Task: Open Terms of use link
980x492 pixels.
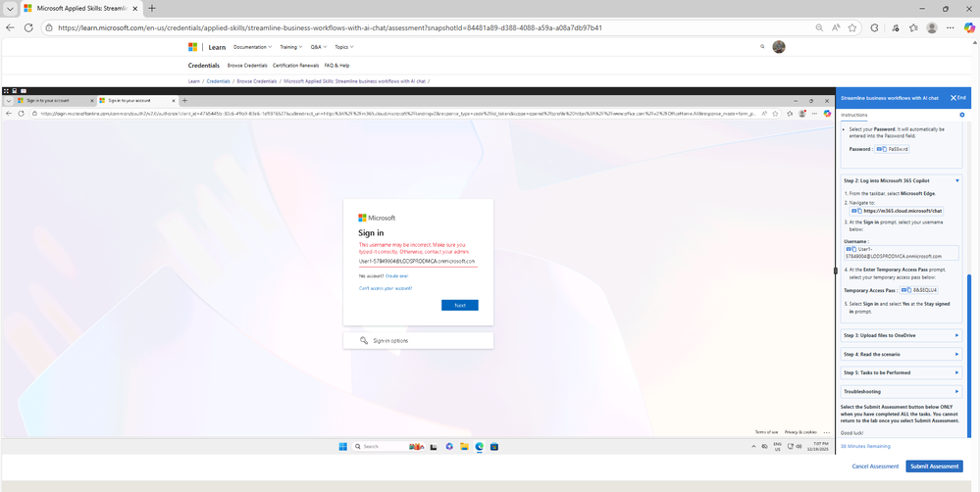Action: 766,432
